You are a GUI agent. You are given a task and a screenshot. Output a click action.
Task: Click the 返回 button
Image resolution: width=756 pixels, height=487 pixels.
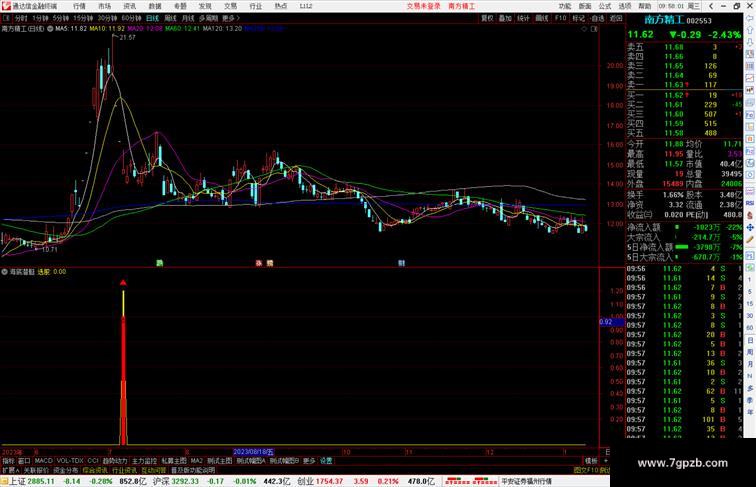coord(616,18)
